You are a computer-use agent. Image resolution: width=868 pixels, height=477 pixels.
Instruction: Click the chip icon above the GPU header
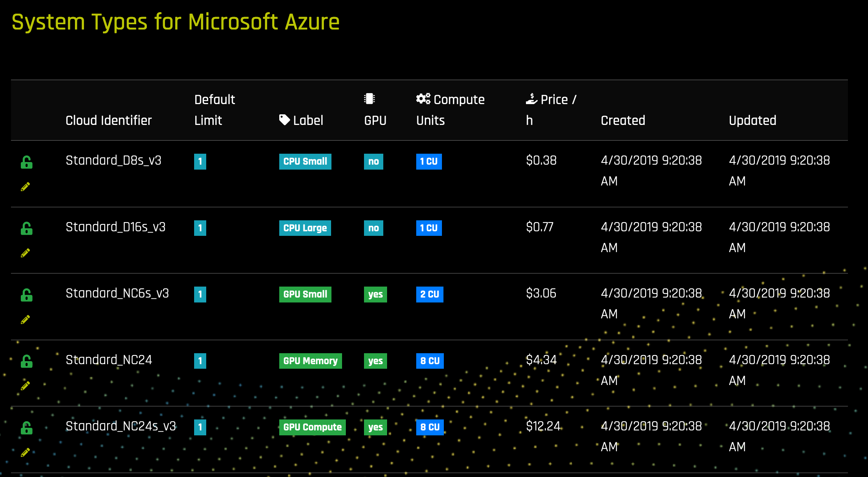(x=369, y=98)
